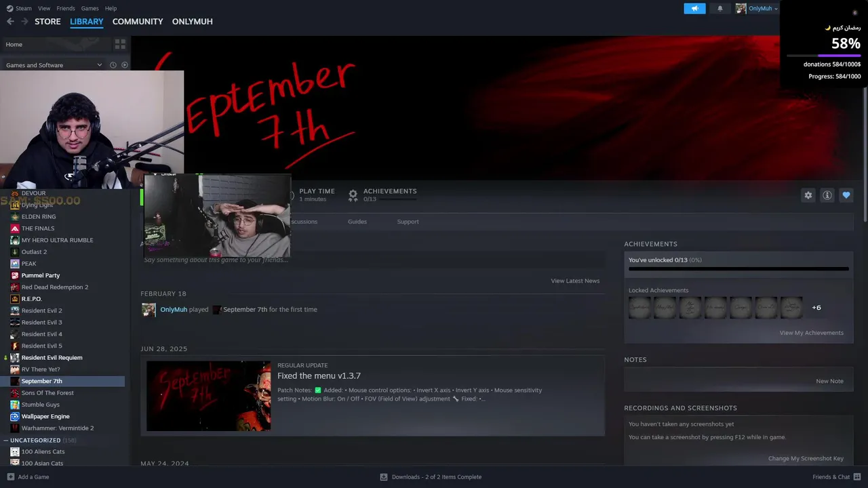868x488 pixels.
Task: Switch library to grid collections view
Action: tap(120, 44)
